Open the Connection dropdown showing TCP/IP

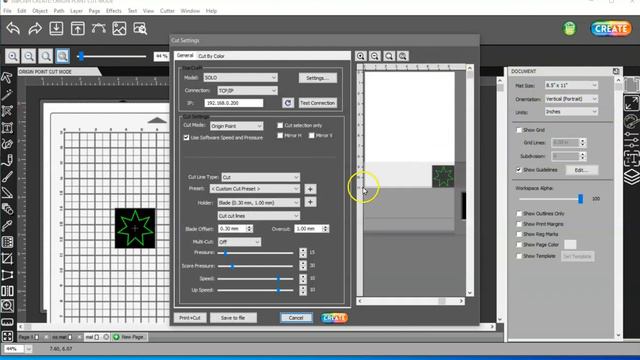coord(247,90)
